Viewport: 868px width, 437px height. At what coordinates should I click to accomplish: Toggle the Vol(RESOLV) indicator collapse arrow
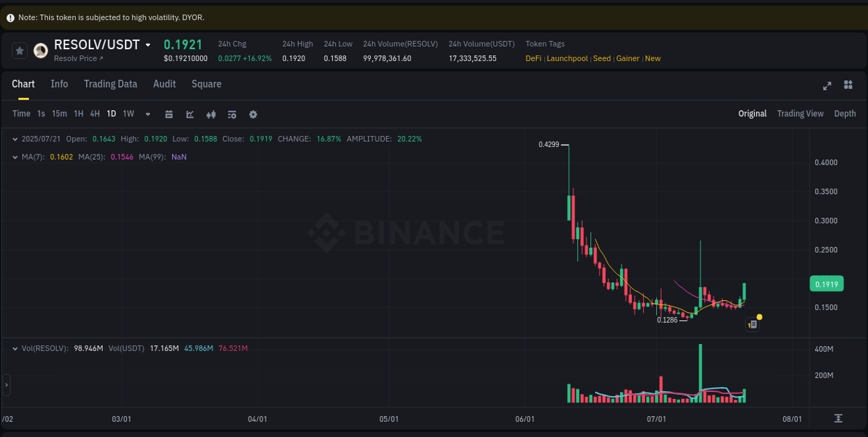15,348
